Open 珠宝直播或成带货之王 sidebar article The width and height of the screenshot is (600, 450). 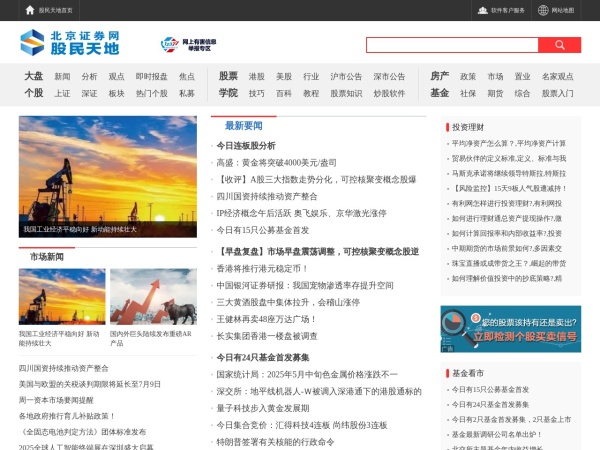pyautogui.click(x=509, y=263)
